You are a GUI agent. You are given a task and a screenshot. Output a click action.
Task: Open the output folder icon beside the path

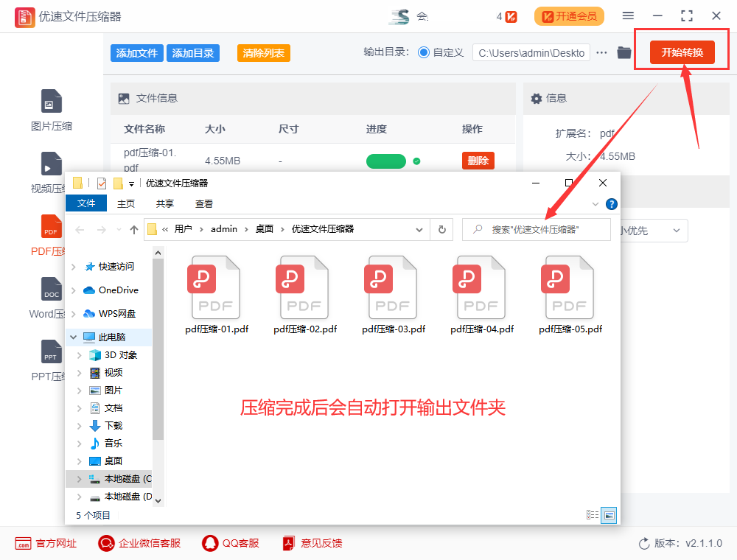[623, 52]
